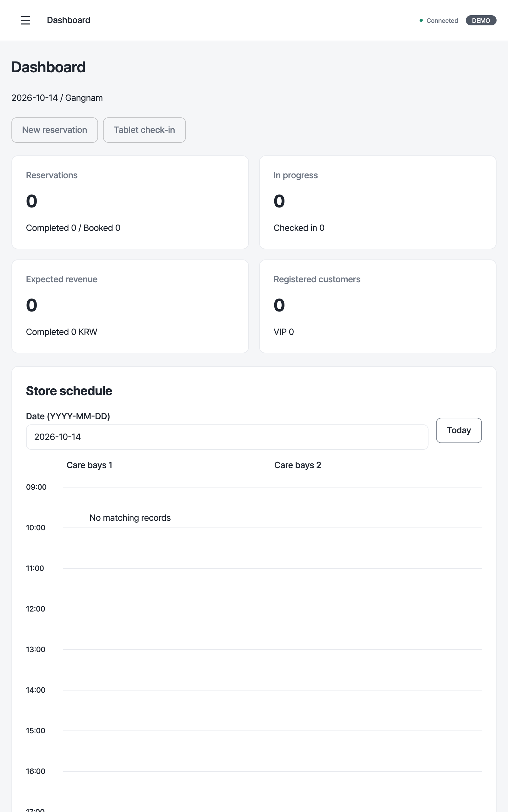Click the 13:00 time label
Viewport: 508px width, 812px height.
tap(36, 649)
